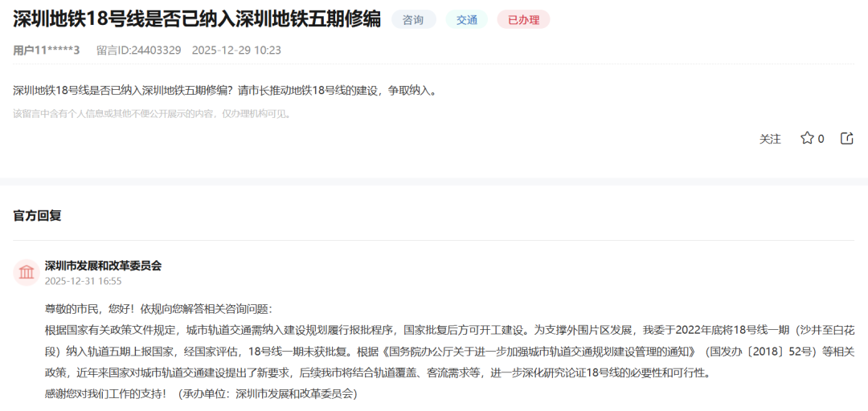Click the post title about 深圳地铁18号线

pos(197,20)
